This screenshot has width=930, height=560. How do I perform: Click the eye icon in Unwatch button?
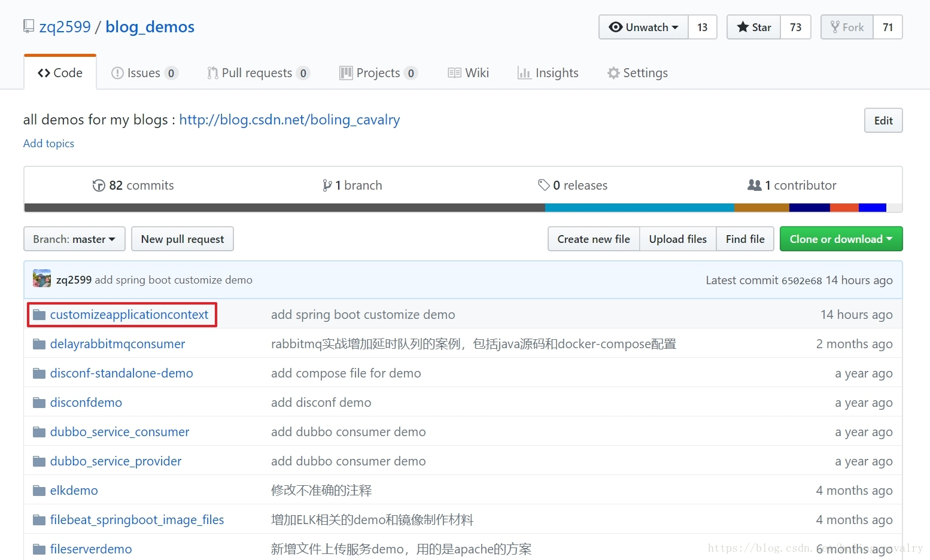[615, 27]
